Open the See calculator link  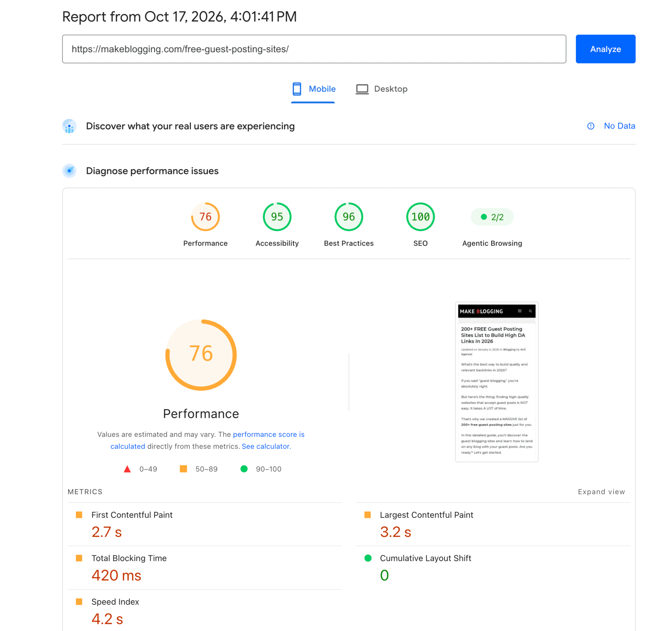265,446
